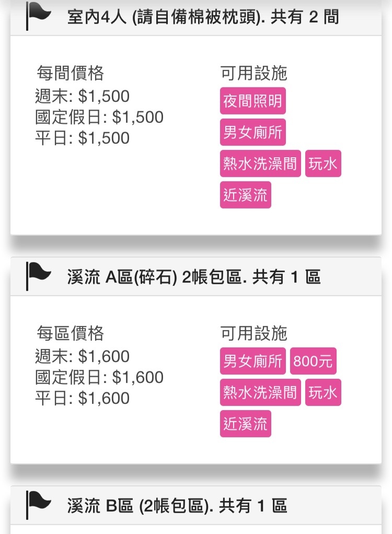Open the 溪流 B區 (2帳包區) header
This screenshot has width=392, height=534.
[x=177, y=506]
